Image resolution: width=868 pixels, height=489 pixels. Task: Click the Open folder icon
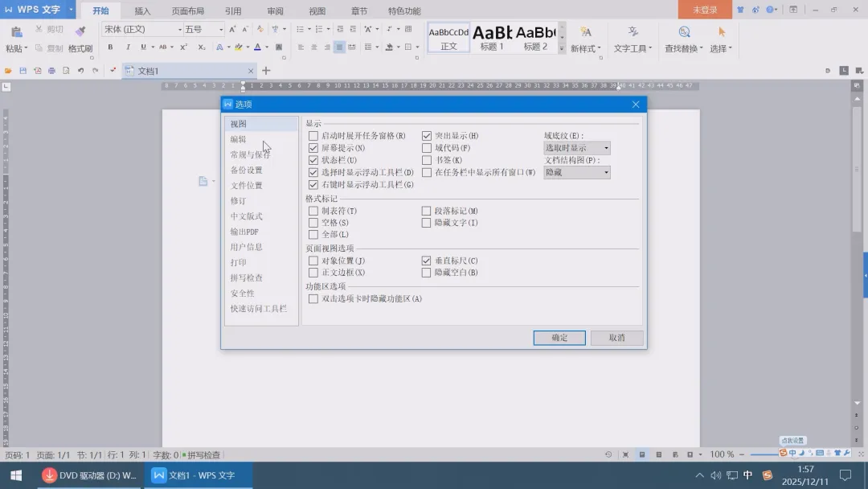click(x=8, y=71)
